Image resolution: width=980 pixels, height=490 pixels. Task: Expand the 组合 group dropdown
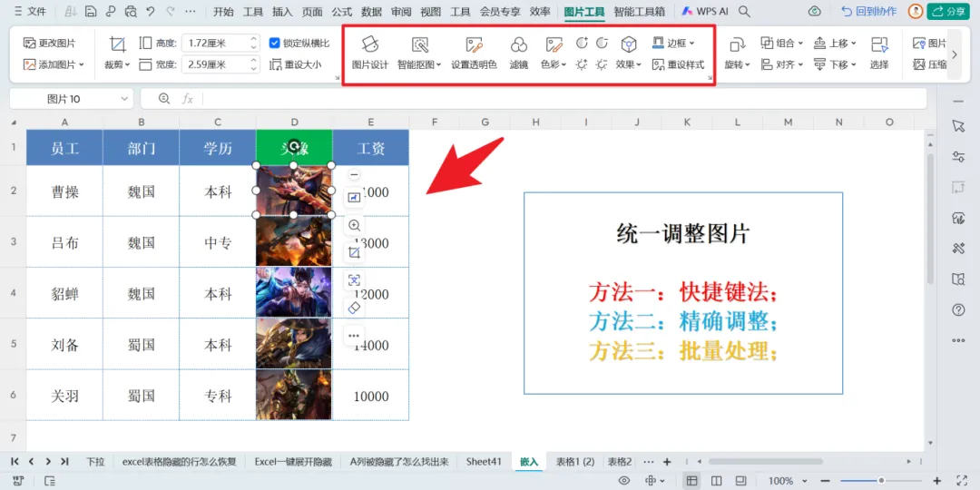tap(800, 44)
